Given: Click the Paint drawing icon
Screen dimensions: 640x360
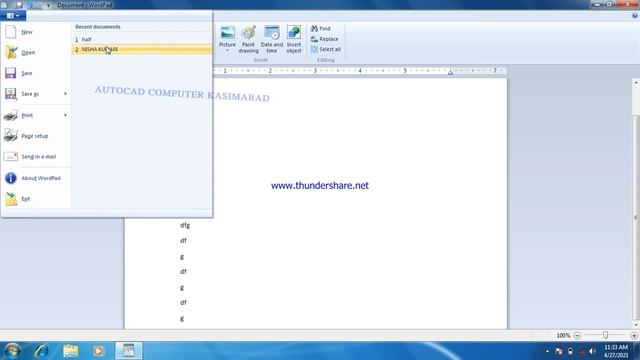Looking at the screenshot, I should coord(248,39).
